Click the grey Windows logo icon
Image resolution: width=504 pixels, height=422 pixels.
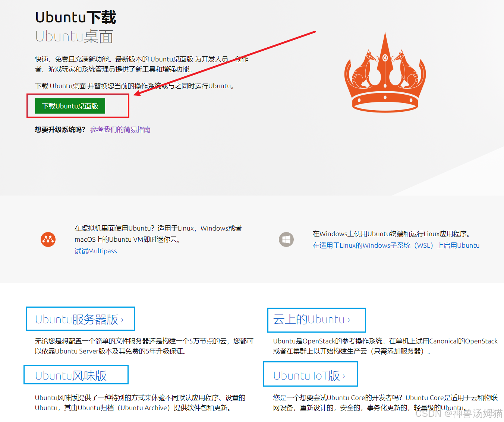click(x=286, y=239)
